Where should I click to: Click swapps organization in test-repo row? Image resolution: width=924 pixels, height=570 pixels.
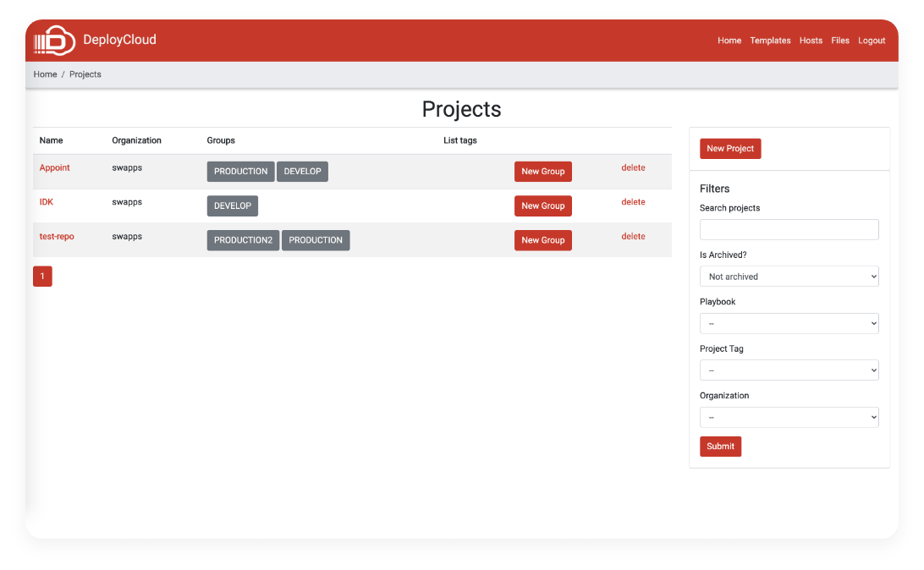(x=127, y=236)
